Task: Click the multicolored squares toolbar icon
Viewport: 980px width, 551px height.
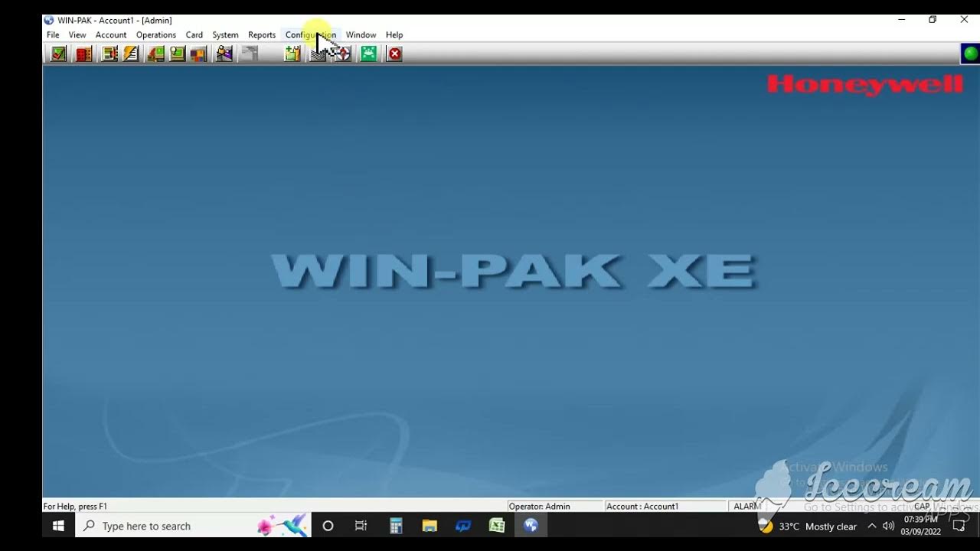Action: click(x=198, y=54)
